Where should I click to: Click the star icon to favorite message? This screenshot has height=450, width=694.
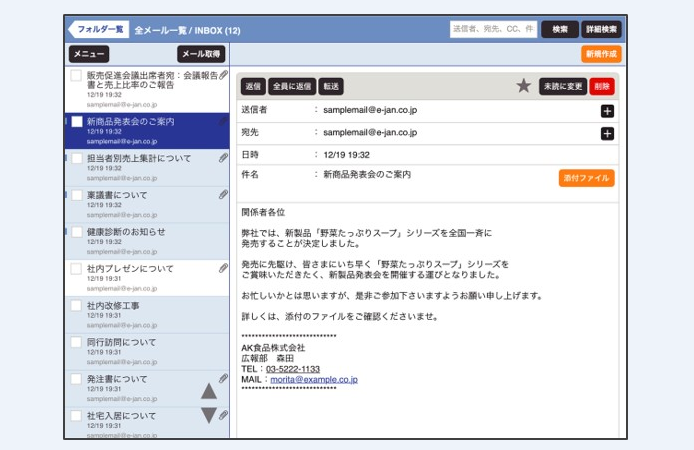coord(524,86)
